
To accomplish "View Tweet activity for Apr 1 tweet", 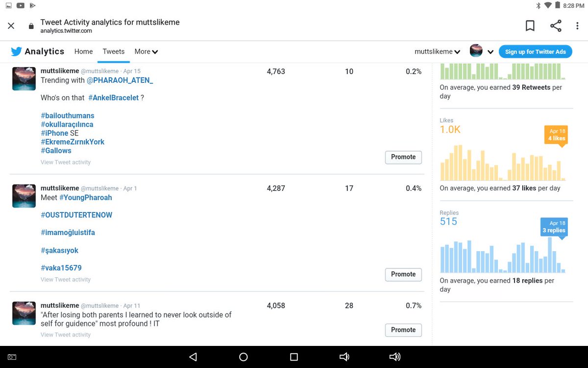I will click(66, 280).
